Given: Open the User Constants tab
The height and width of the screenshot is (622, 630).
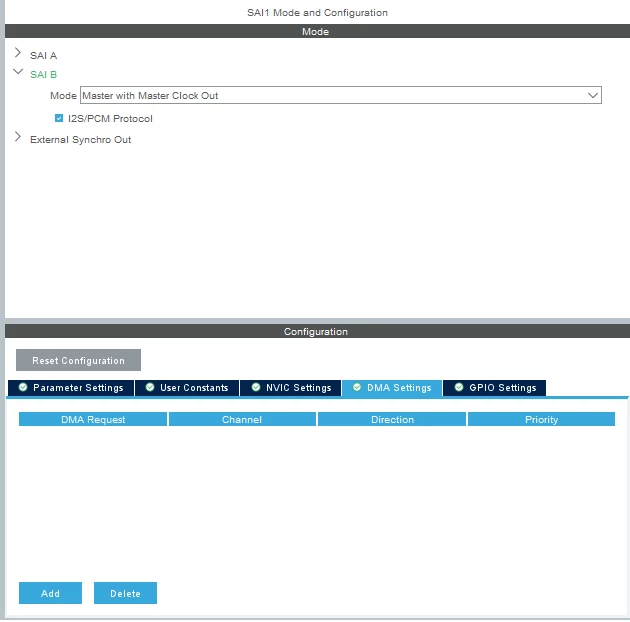Looking at the screenshot, I should point(187,388).
